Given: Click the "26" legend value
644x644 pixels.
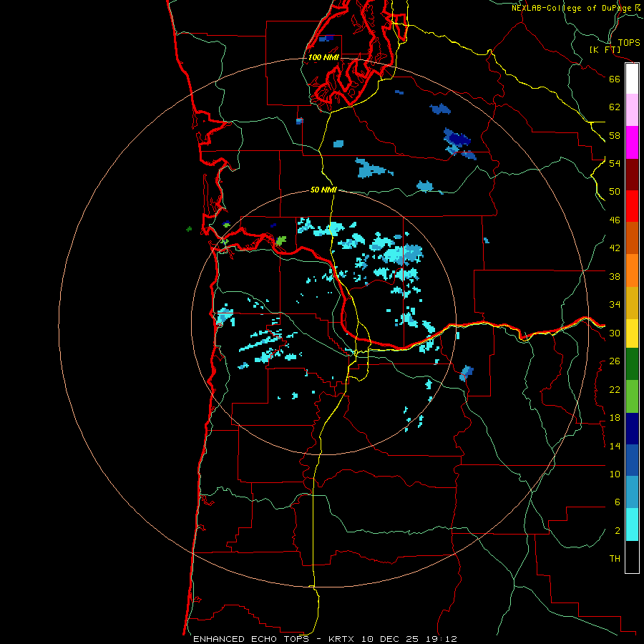Looking at the screenshot, I should pyautogui.click(x=615, y=361).
